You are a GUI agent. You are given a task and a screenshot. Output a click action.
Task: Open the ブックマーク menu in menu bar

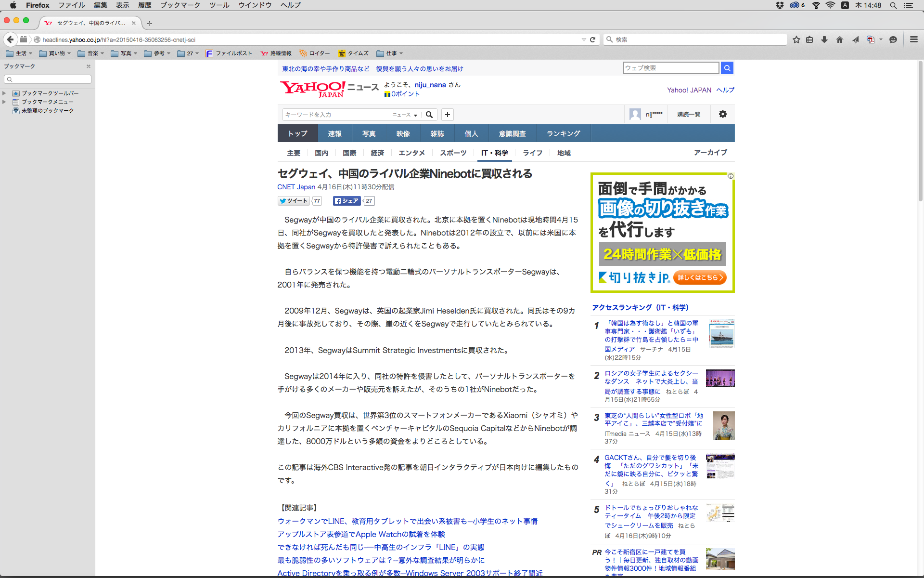tap(180, 5)
